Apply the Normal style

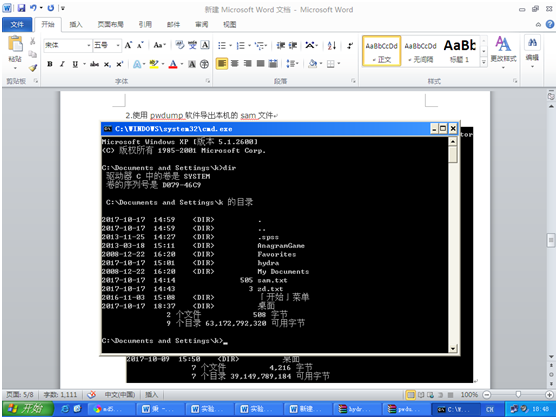point(381,51)
